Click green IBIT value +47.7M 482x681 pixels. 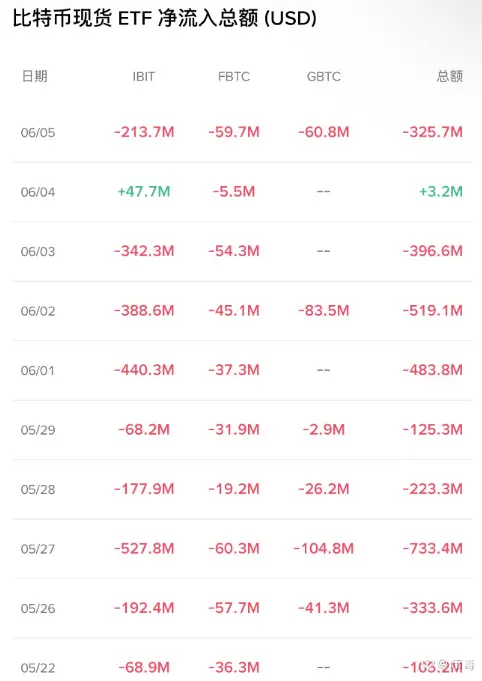(144, 192)
